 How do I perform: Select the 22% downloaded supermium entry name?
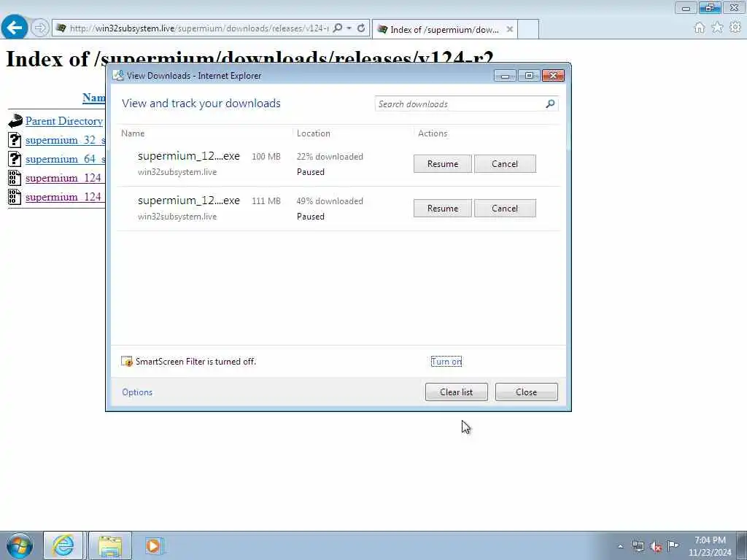tap(189, 156)
